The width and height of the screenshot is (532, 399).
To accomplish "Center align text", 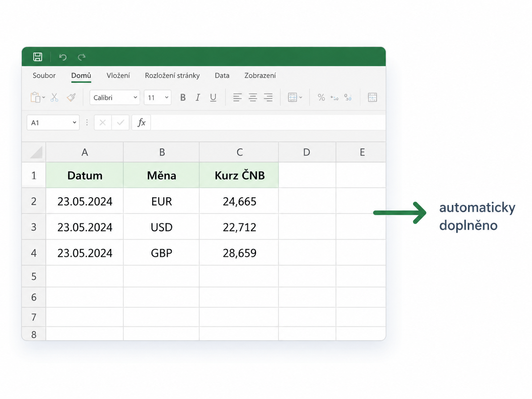I will [x=253, y=97].
